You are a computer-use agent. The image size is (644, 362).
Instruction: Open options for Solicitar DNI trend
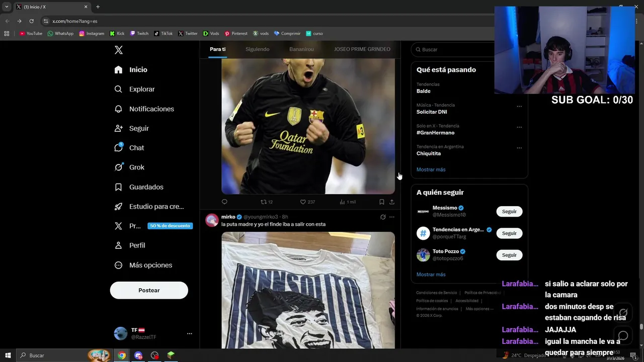(519, 107)
